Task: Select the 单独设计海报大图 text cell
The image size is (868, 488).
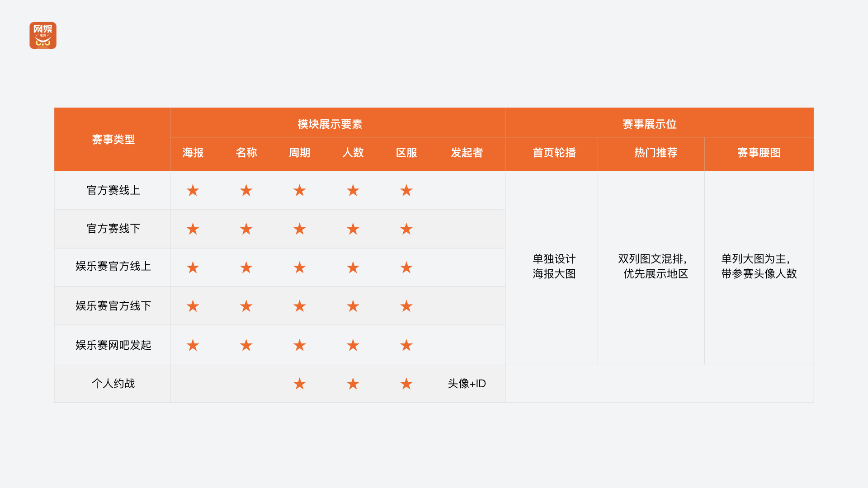Action: pyautogui.click(x=554, y=266)
